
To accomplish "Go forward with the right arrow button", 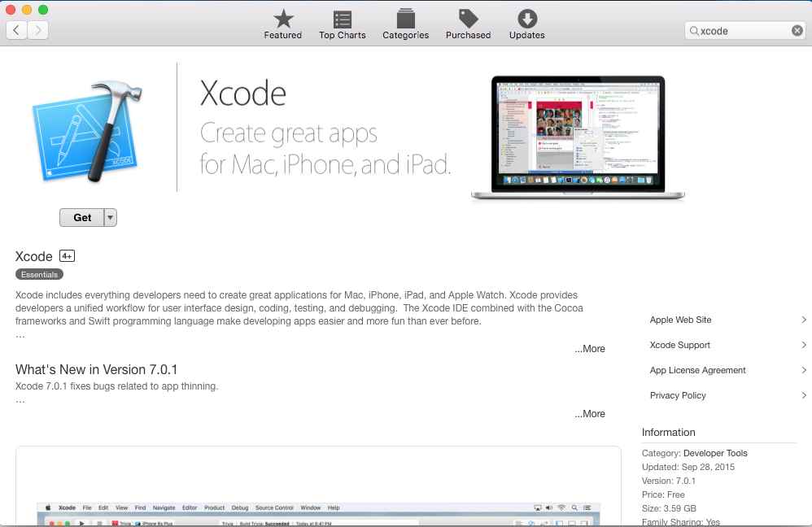I will click(x=37, y=31).
